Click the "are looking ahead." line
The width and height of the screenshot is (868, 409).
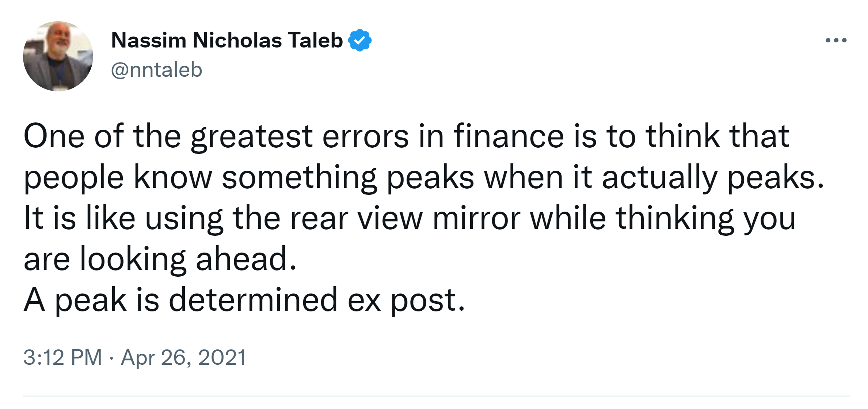160,259
